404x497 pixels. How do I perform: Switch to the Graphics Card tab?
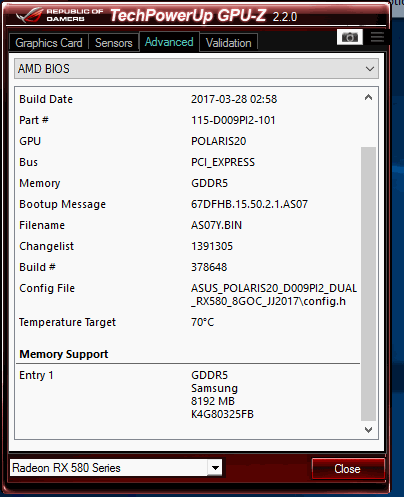coord(49,43)
